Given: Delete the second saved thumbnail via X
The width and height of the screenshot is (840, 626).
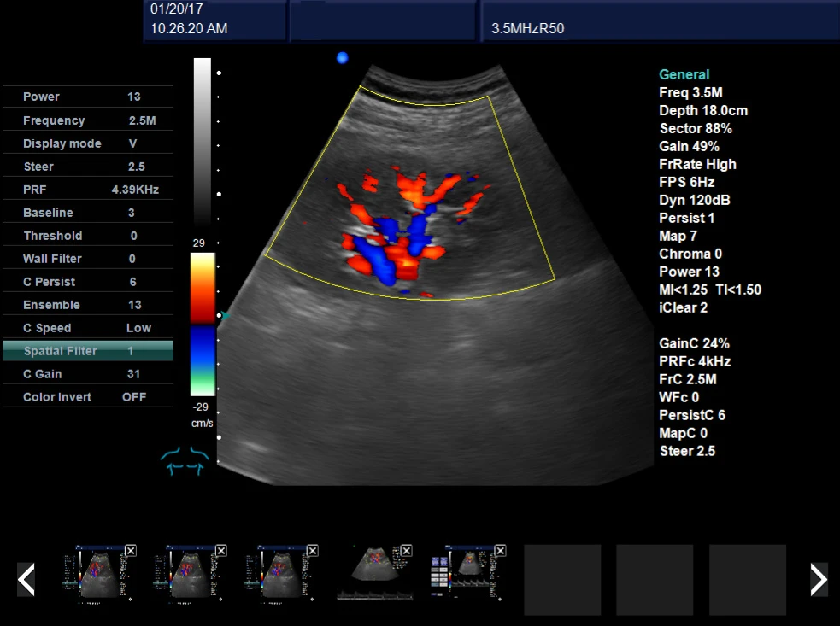Looking at the screenshot, I should (221, 551).
